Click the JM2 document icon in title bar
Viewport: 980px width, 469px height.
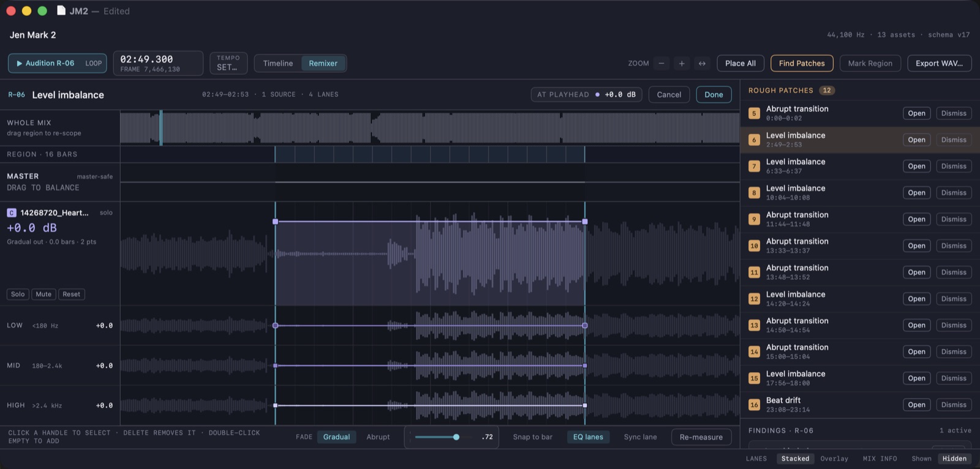[61, 10]
